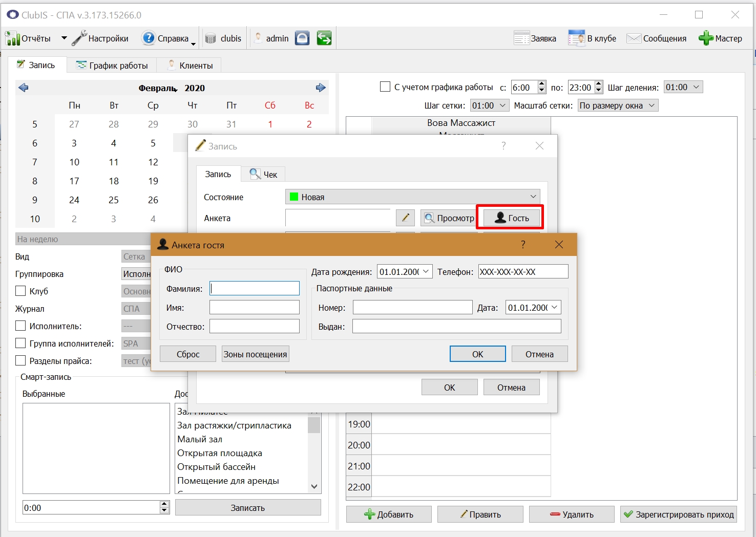Switch to the Чек tab
Viewport: 756px width, 537px height.
click(263, 175)
